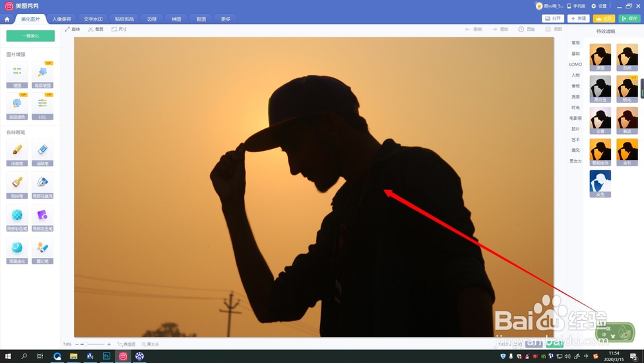This screenshot has width=644, height=363.
Task: Select the 魔幻笔 magic pen
Action: [x=43, y=250]
